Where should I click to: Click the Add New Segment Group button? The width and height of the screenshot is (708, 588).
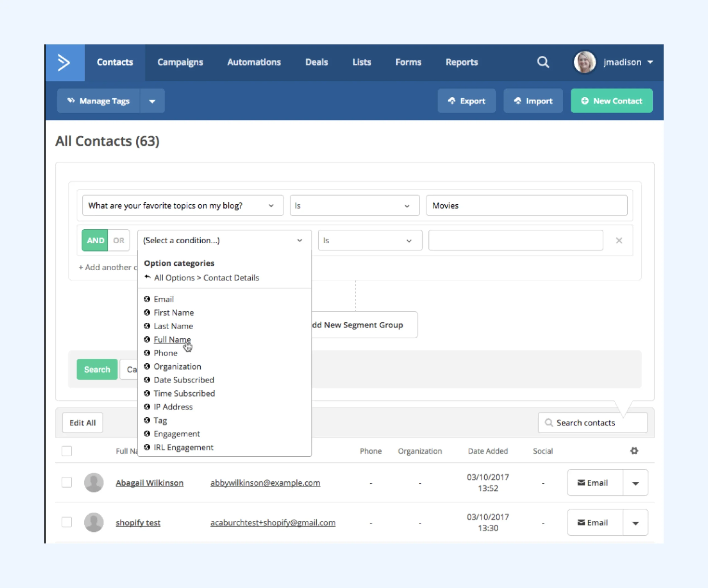[364, 325]
